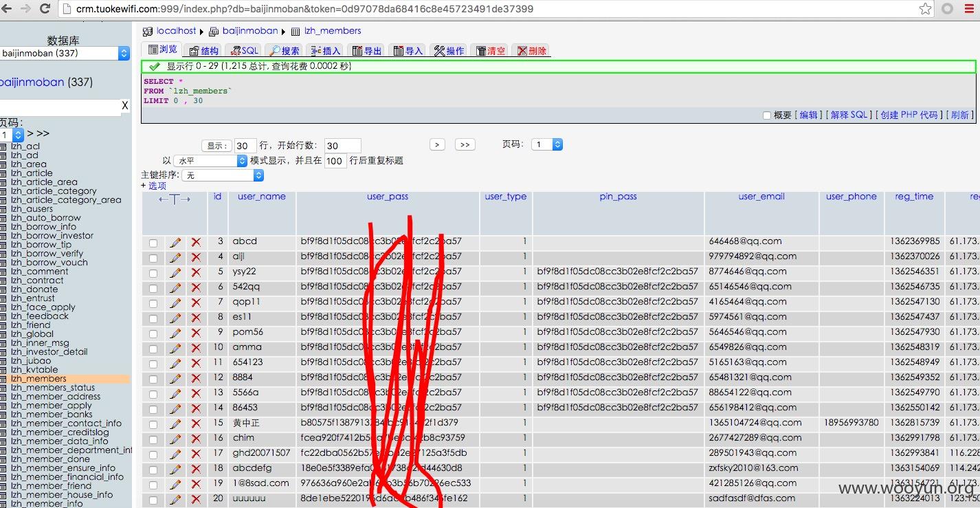Switch to the 结构 structure tab
980x508 pixels.
click(204, 51)
